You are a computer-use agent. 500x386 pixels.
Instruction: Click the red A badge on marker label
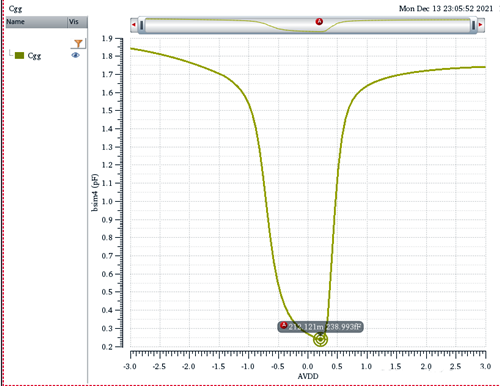(x=283, y=325)
